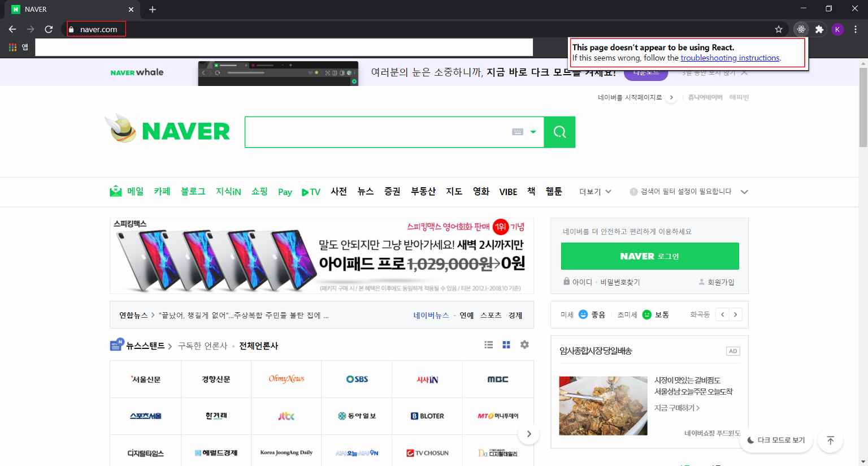Viewport: 868px width, 466px height.
Task: Show next news publishers page arrow
Action: pos(529,434)
